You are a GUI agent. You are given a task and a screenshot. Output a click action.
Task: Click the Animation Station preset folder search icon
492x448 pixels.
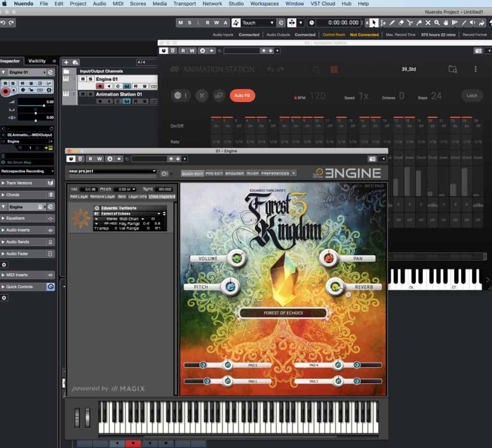coord(453,69)
